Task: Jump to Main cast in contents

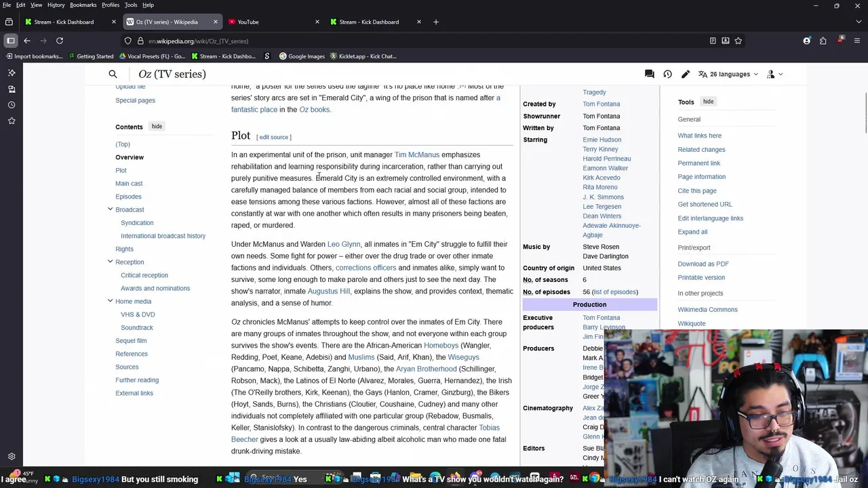Action: tap(129, 184)
